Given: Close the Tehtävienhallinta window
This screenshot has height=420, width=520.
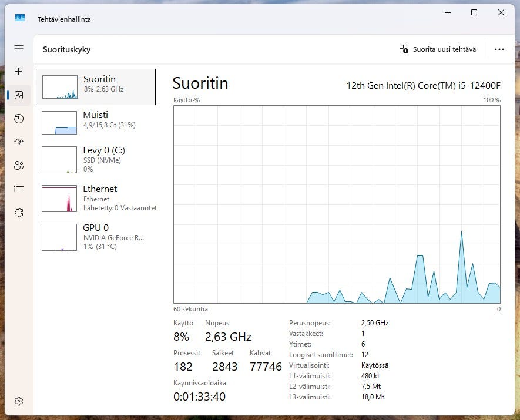Looking at the screenshot, I should pos(501,12).
